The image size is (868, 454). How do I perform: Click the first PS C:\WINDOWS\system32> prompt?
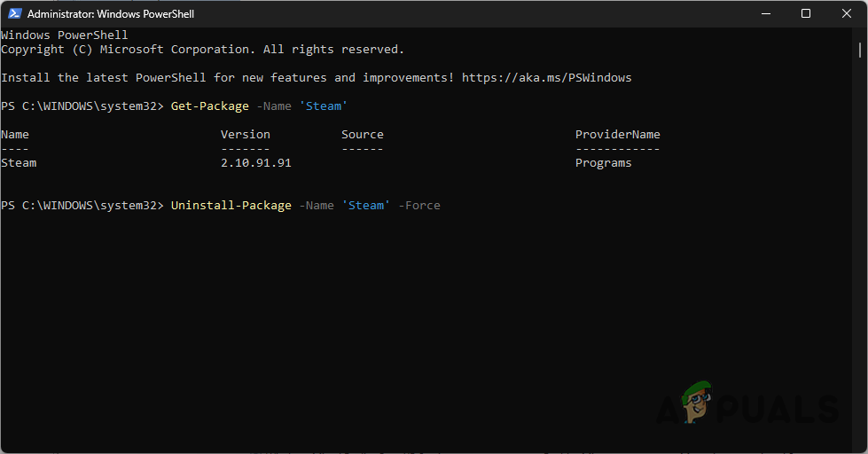(82, 106)
